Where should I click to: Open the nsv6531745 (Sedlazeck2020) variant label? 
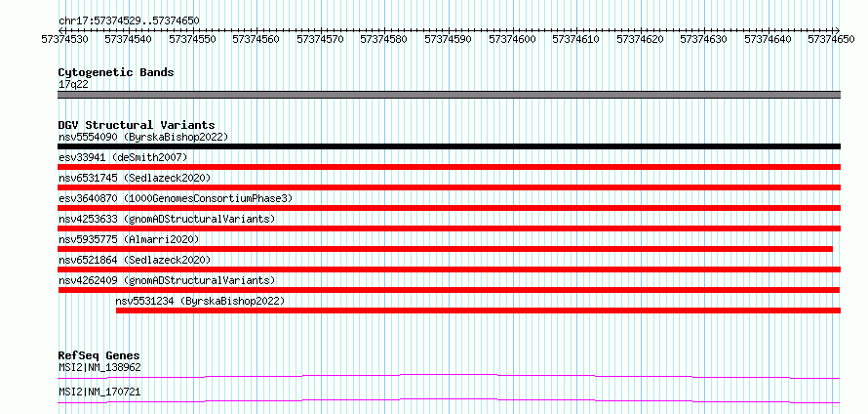point(135,178)
